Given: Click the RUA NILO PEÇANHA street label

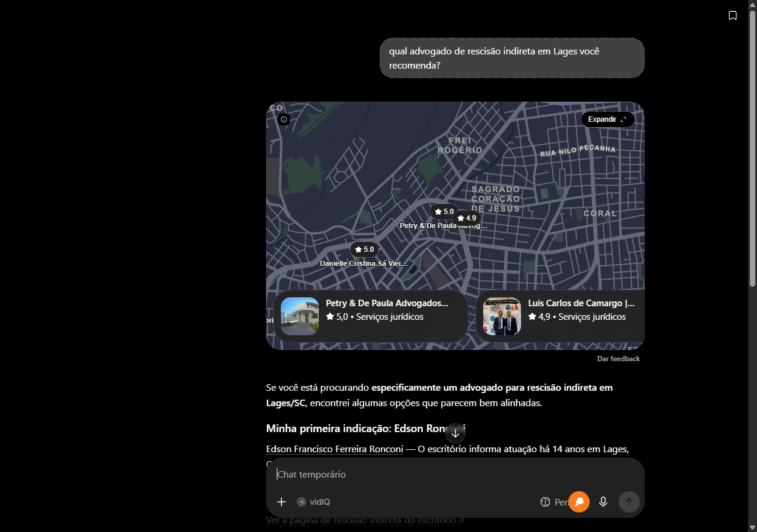Looking at the screenshot, I should pyautogui.click(x=578, y=151).
